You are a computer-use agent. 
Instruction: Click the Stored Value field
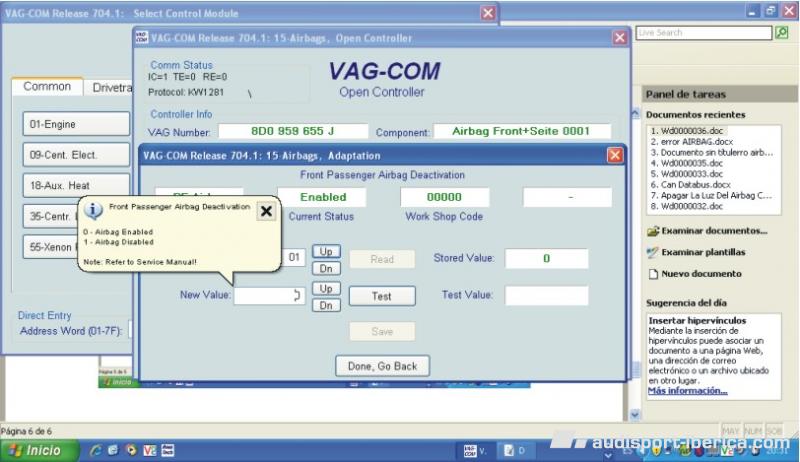tap(546, 259)
